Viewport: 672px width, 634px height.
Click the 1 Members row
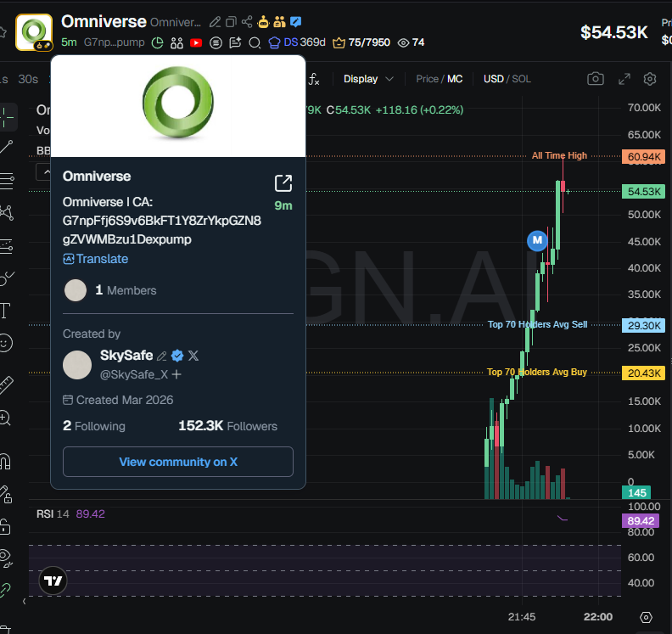click(110, 290)
